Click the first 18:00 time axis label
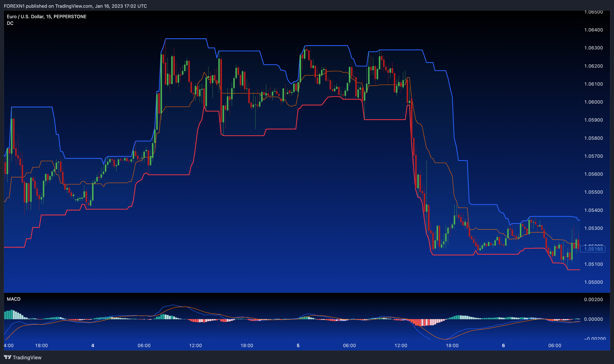Viewport: 614px width, 364px height. (x=42, y=346)
